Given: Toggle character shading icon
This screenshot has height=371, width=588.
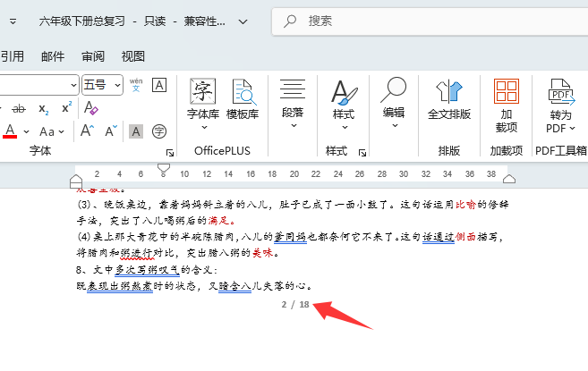Looking at the screenshot, I should (136, 131).
